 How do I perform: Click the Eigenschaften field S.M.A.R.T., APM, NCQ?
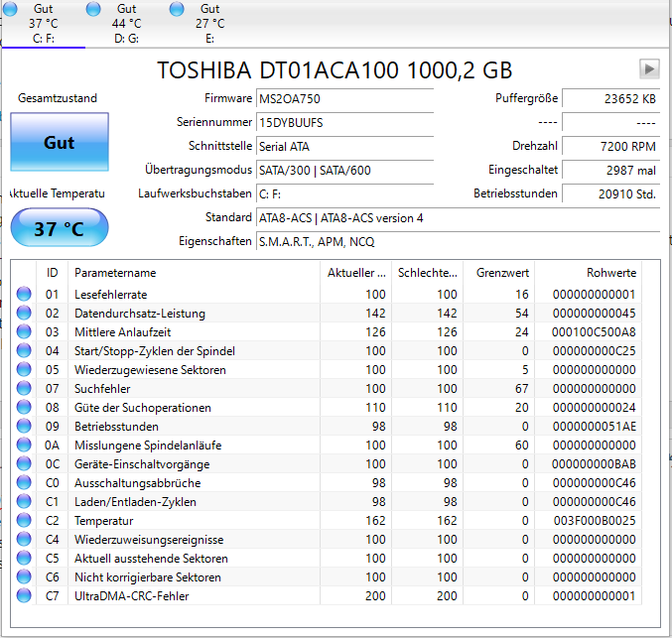(x=459, y=242)
